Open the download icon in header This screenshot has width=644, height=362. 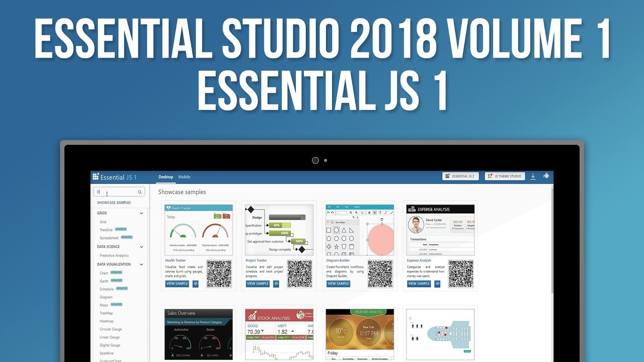533,176
